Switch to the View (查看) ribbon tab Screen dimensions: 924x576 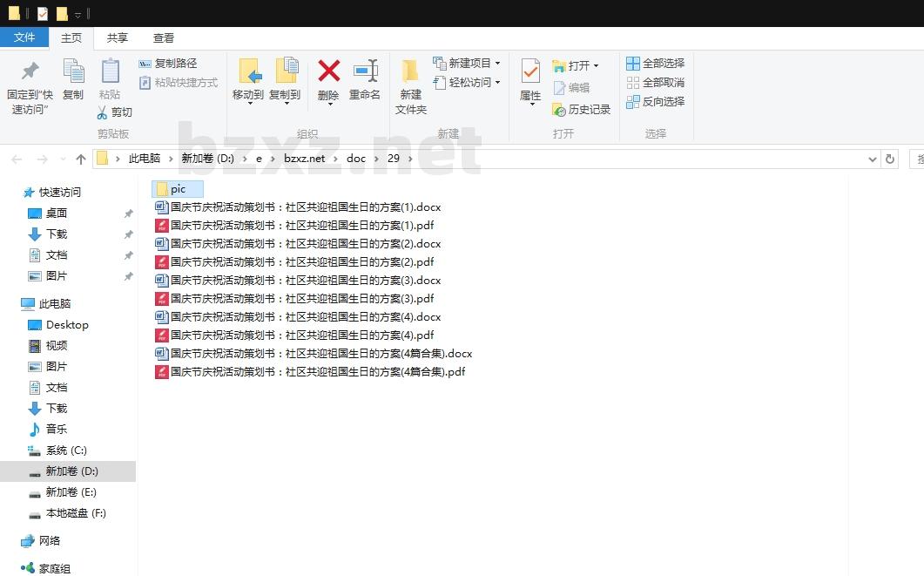pyautogui.click(x=164, y=37)
